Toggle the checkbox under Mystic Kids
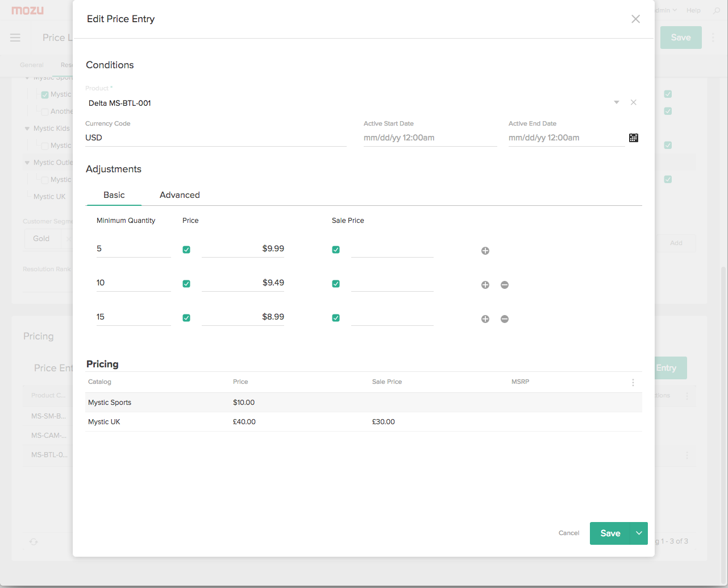Viewport: 728px width, 588px height. pos(45,146)
